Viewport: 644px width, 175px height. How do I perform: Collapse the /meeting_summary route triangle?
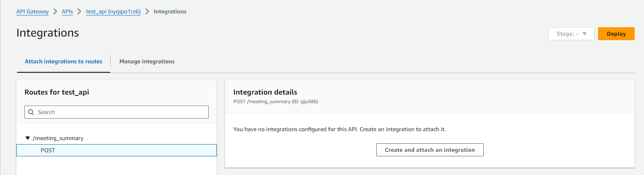[x=28, y=138]
